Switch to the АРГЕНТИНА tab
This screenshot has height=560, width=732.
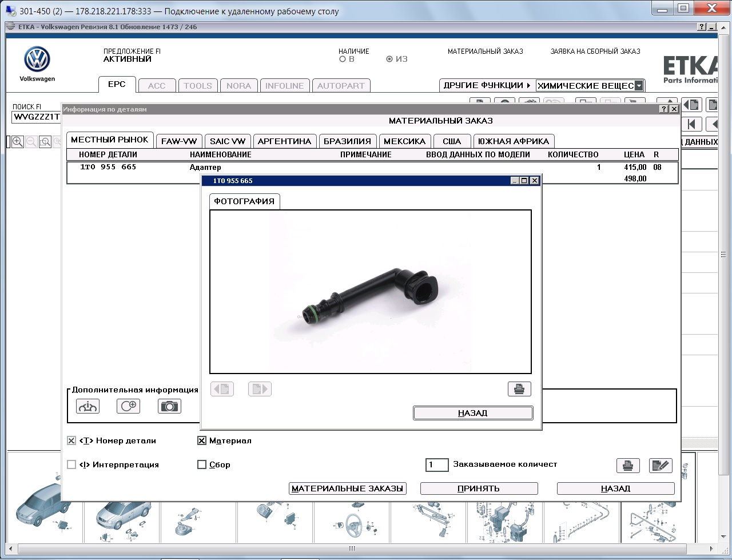[284, 141]
